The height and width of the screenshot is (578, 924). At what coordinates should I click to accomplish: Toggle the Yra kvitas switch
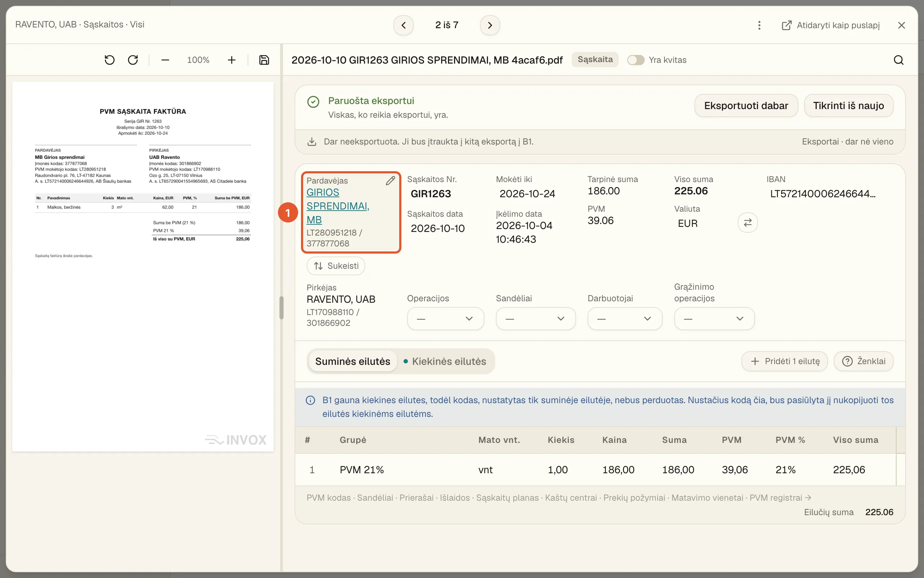click(x=636, y=60)
